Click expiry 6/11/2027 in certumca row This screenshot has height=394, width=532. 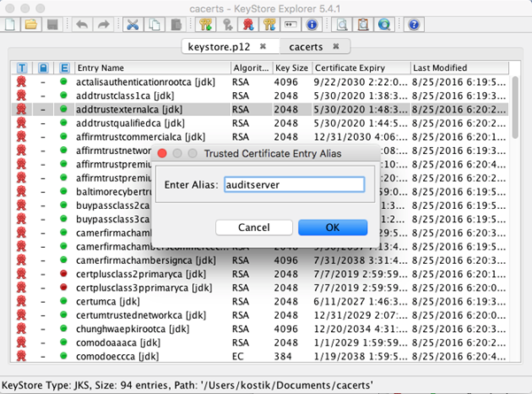pos(360,301)
